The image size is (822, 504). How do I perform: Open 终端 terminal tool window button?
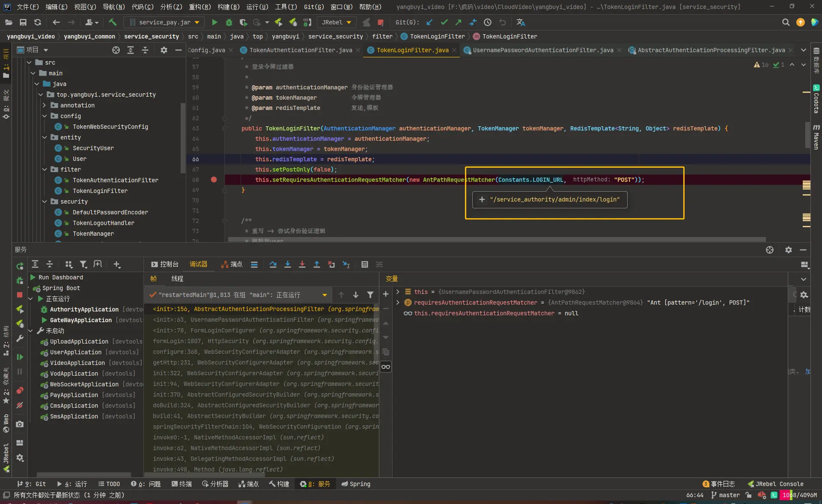coord(182,484)
